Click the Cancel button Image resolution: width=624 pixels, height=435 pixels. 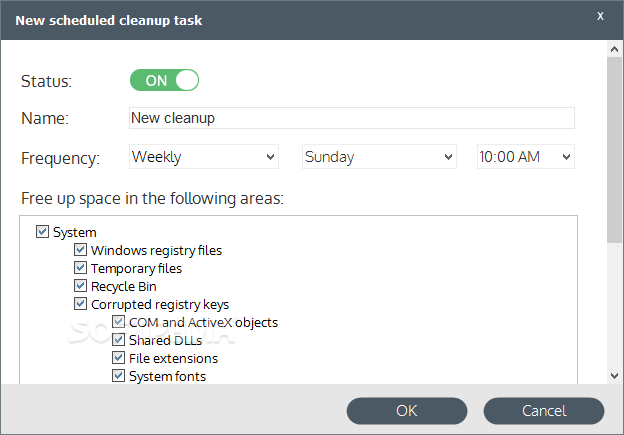point(544,411)
